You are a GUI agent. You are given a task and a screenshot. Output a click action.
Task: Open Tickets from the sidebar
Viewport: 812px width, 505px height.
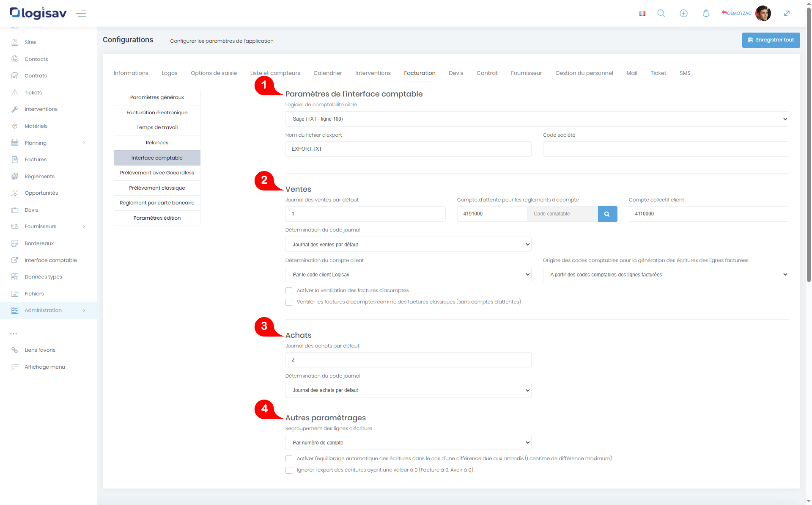33,93
